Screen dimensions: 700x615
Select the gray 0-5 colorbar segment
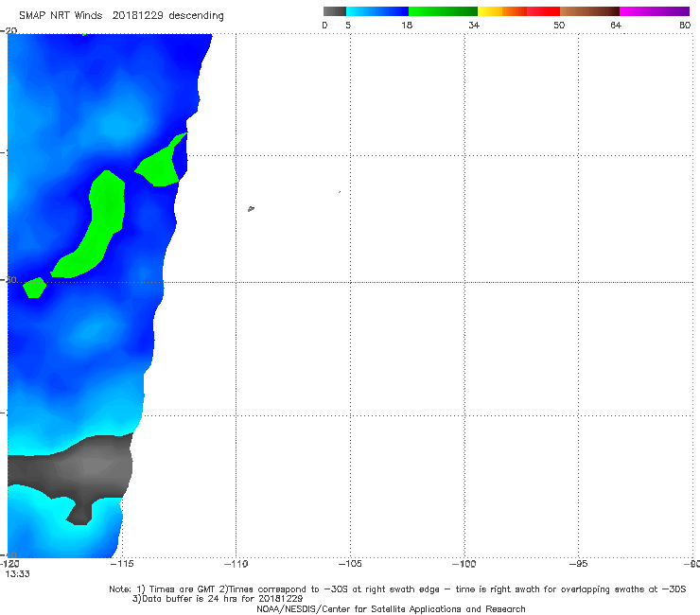(334, 11)
